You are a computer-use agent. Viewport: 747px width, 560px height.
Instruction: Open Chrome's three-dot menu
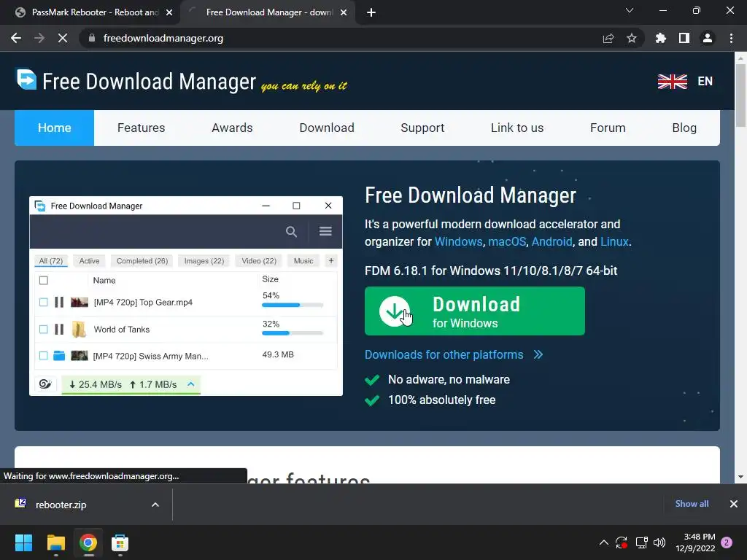(731, 38)
